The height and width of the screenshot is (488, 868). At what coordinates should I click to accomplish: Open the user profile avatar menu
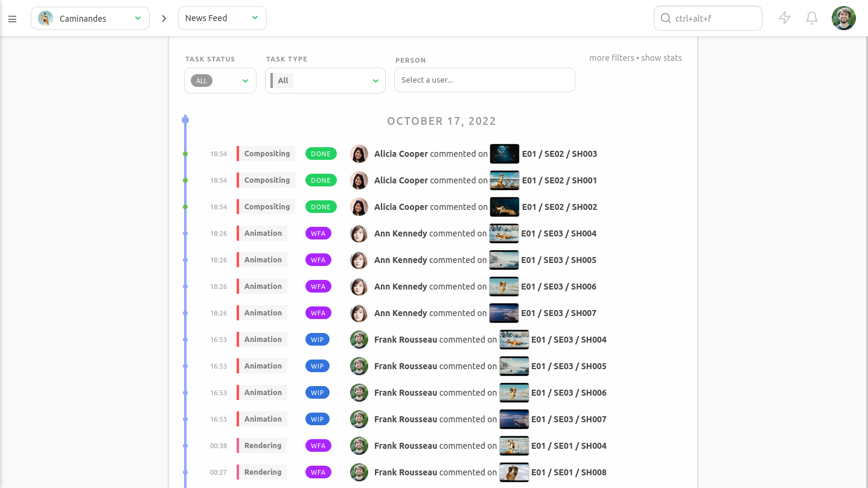[843, 18]
